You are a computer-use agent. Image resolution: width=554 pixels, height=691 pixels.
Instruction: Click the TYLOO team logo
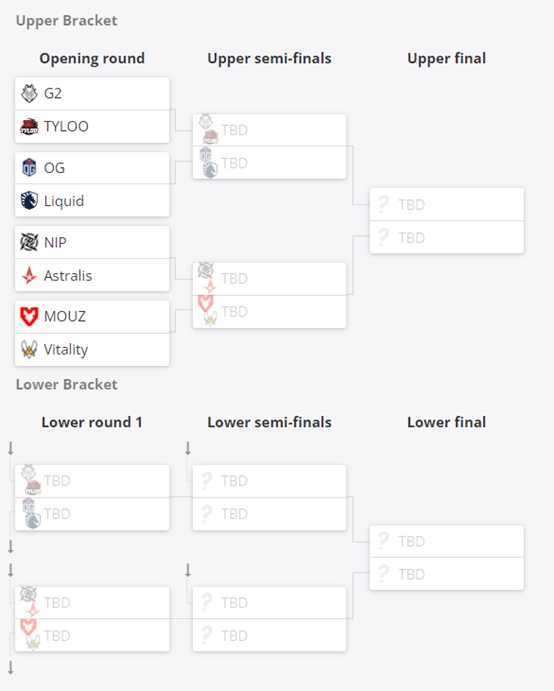click(29, 126)
